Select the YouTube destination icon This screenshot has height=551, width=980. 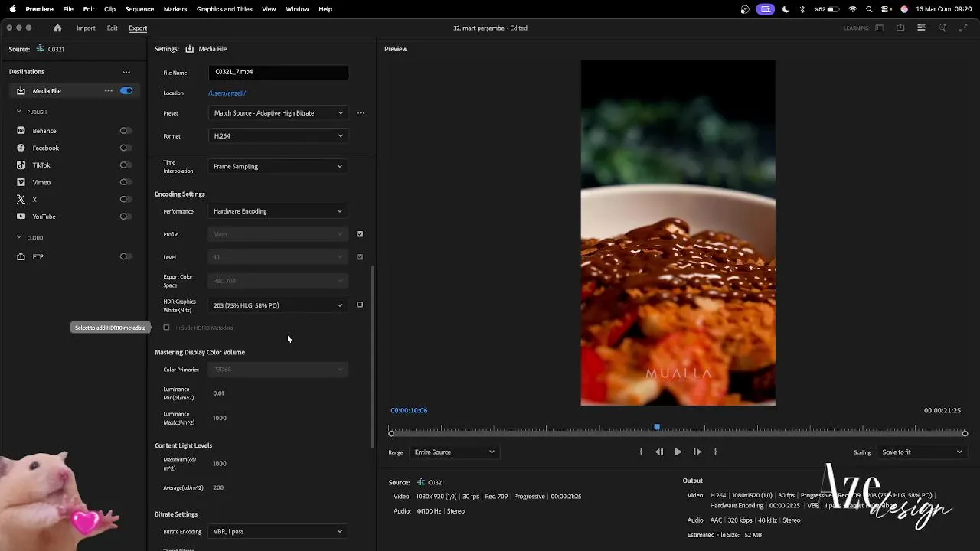pyautogui.click(x=21, y=217)
